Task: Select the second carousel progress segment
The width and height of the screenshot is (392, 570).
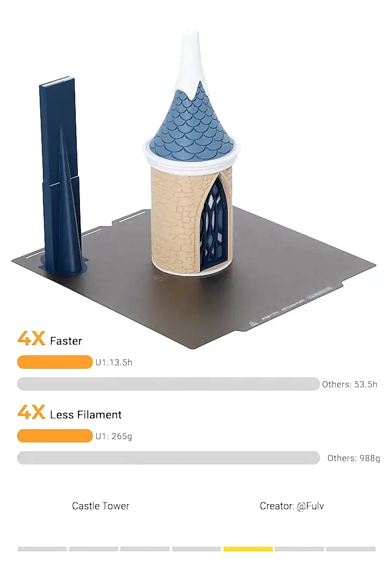Action: pos(94,549)
